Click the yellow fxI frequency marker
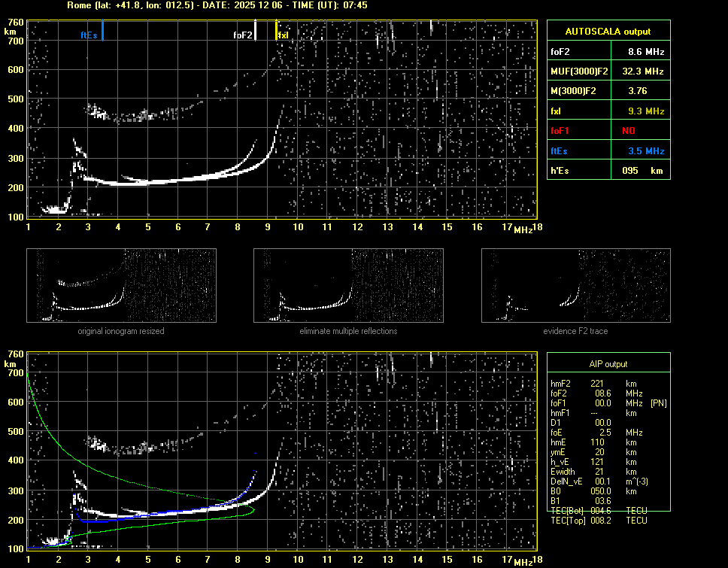Image resolution: width=728 pixels, height=568 pixels. tap(277, 31)
